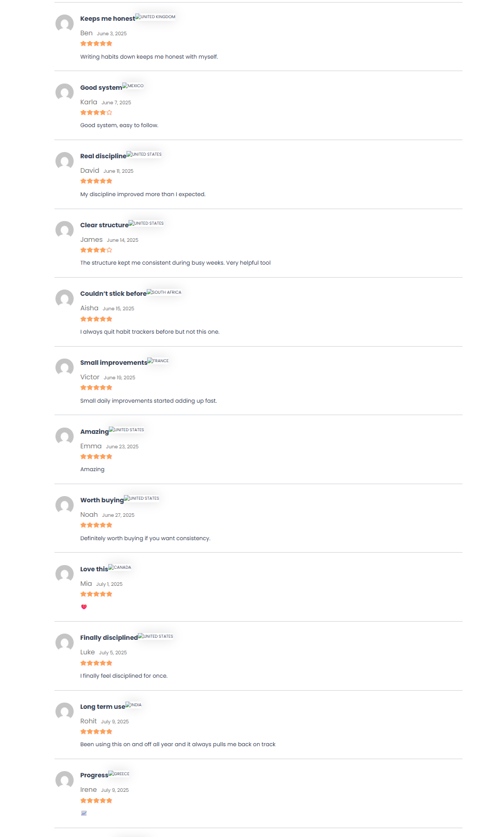Click David's profile avatar icon
The height and width of the screenshot is (837, 504).
coord(64,161)
